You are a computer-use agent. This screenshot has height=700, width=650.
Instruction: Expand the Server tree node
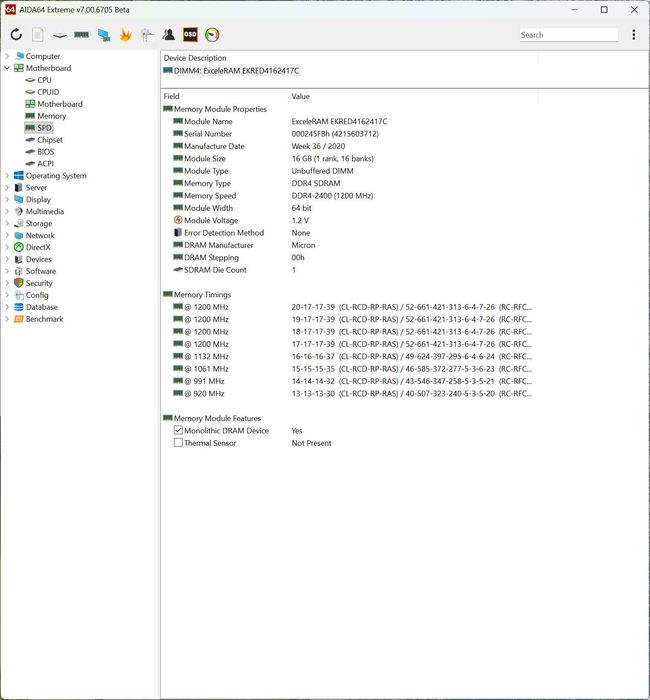point(7,188)
